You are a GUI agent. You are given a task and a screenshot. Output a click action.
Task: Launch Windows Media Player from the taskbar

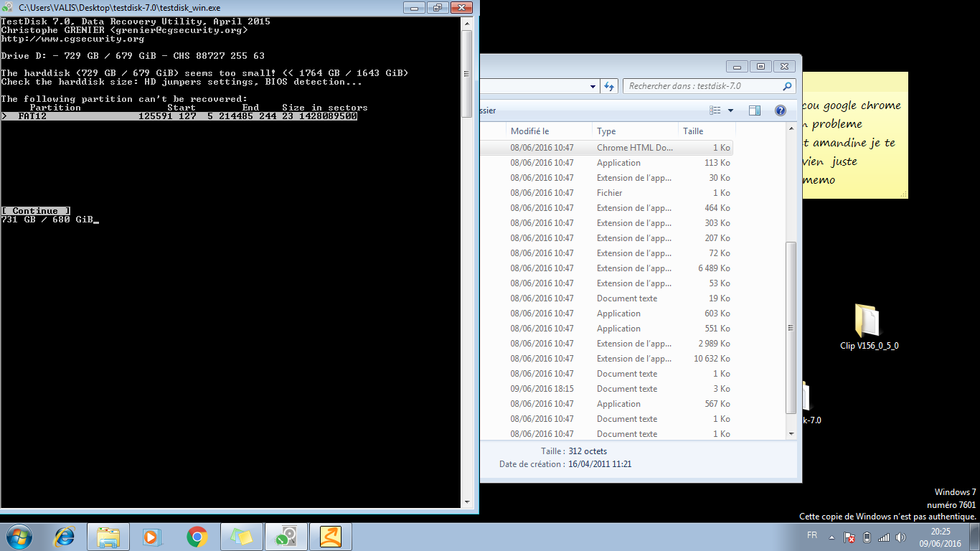[x=151, y=536]
